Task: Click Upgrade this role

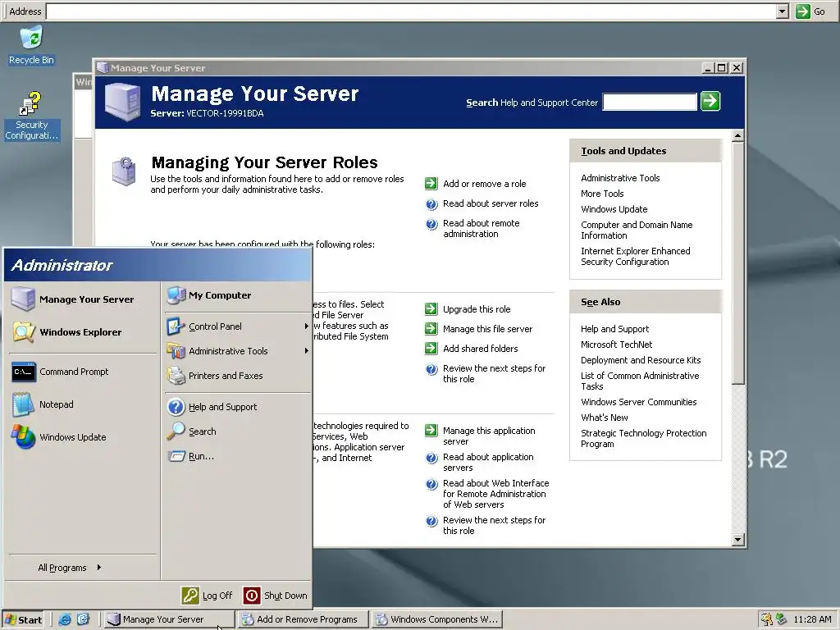Action: click(x=477, y=309)
